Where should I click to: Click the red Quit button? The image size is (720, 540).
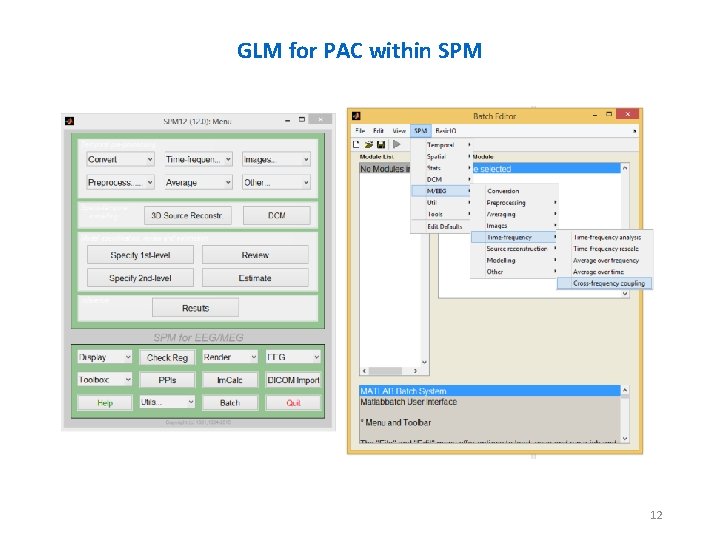[293, 403]
